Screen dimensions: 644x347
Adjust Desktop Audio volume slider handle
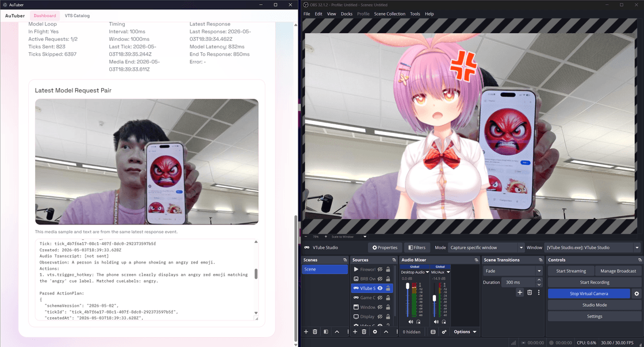pos(408,286)
